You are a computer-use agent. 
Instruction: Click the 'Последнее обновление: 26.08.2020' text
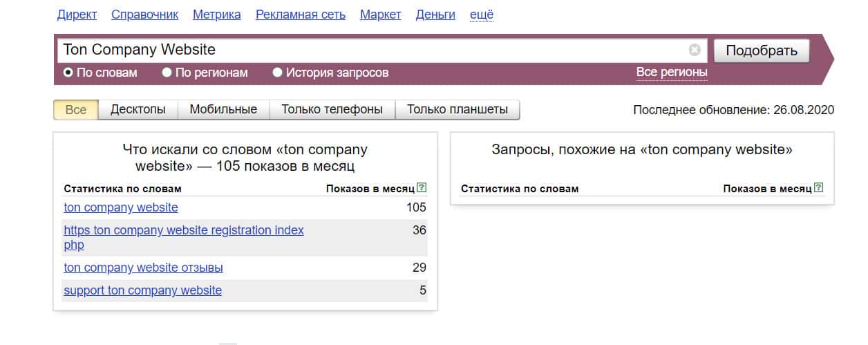pyautogui.click(x=734, y=110)
